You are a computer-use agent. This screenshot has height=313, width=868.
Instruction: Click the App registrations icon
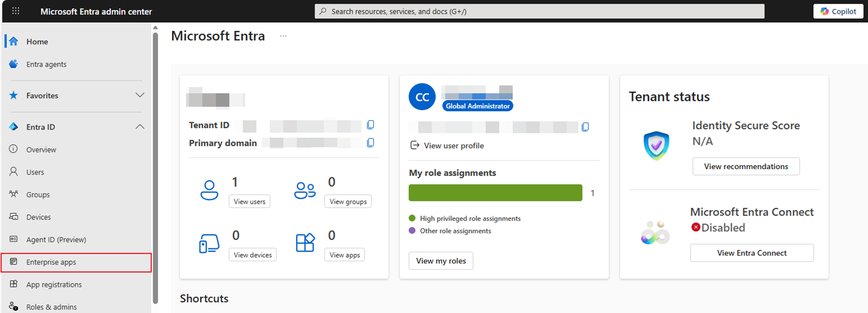(x=13, y=284)
